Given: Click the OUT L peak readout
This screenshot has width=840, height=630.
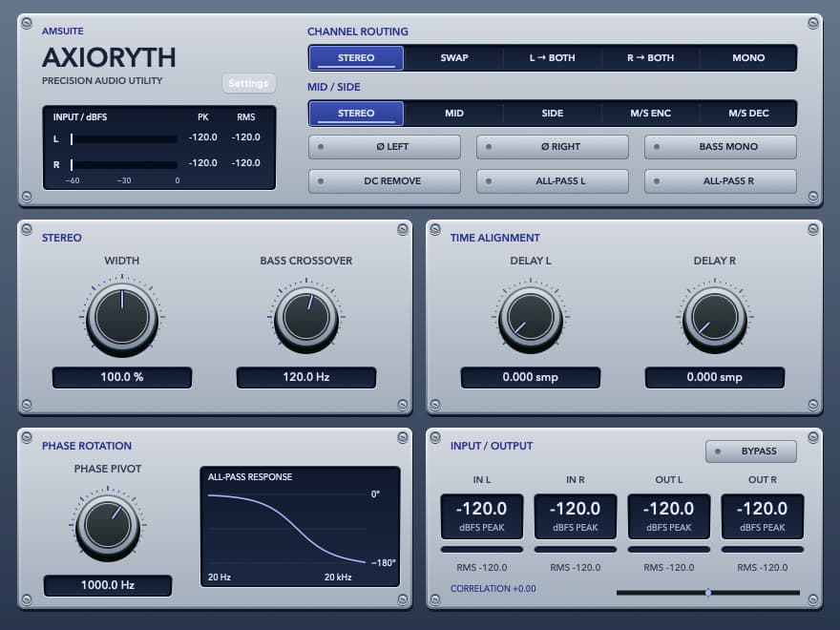Looking at the screenshot, I should (668, 516).
